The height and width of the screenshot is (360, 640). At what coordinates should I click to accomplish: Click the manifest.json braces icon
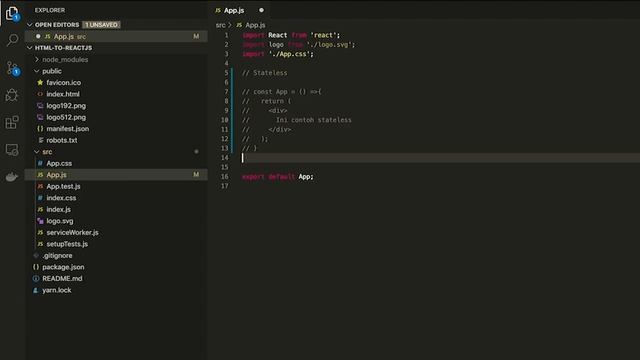(40, 129)
